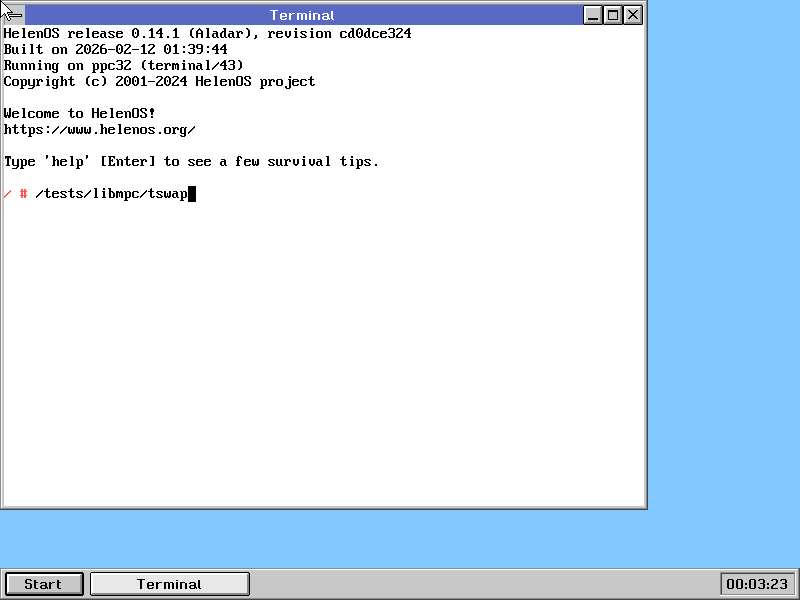Click the typed /tests/libmpc/tswap command
The height and width of the screenshot is (600, 800).
111,194
